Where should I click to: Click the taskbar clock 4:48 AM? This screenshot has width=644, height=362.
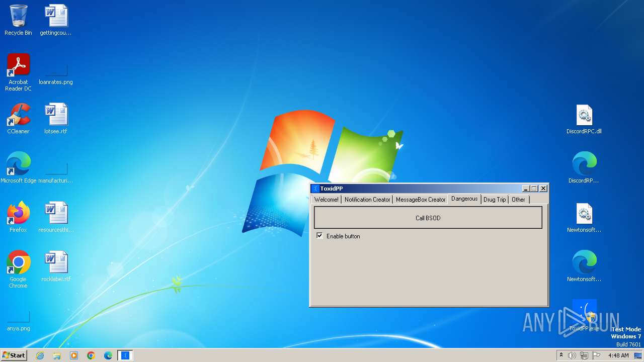(x=618, y=355)
